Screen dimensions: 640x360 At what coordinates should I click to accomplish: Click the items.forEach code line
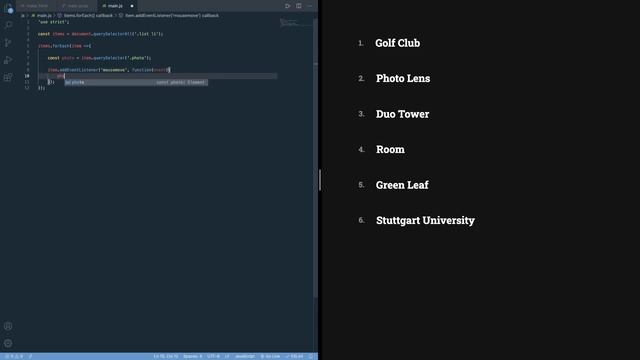click(64, 46)
